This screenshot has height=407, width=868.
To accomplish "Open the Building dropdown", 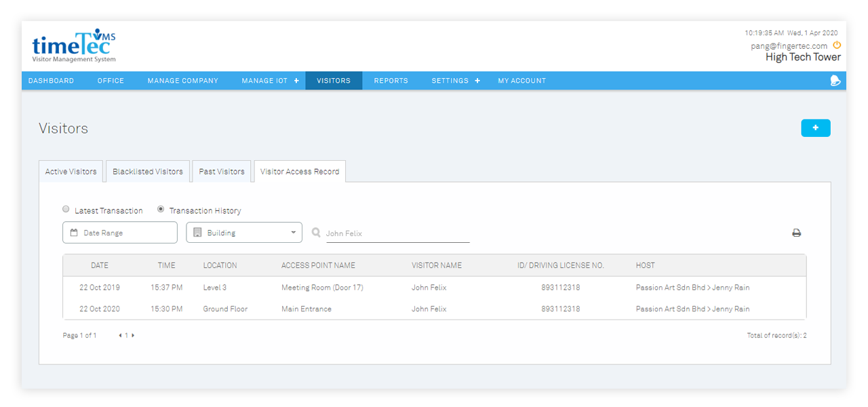I will 244,233.
